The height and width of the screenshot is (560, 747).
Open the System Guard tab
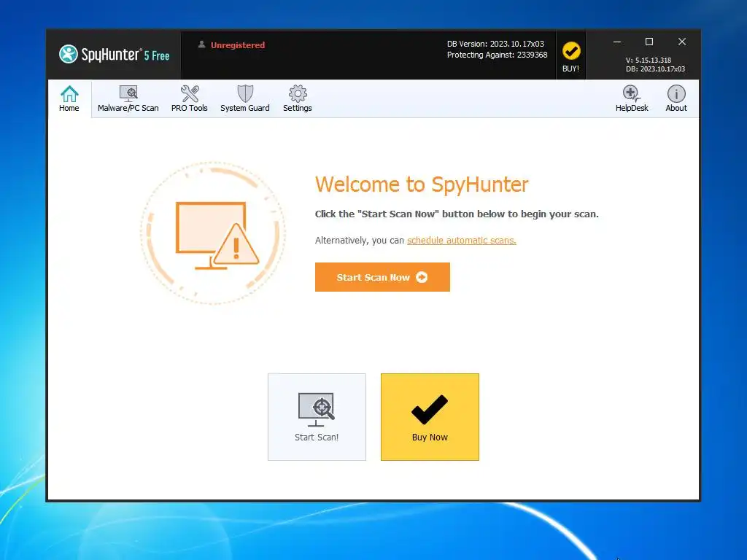pyautogui.click(x=245, y=98)
